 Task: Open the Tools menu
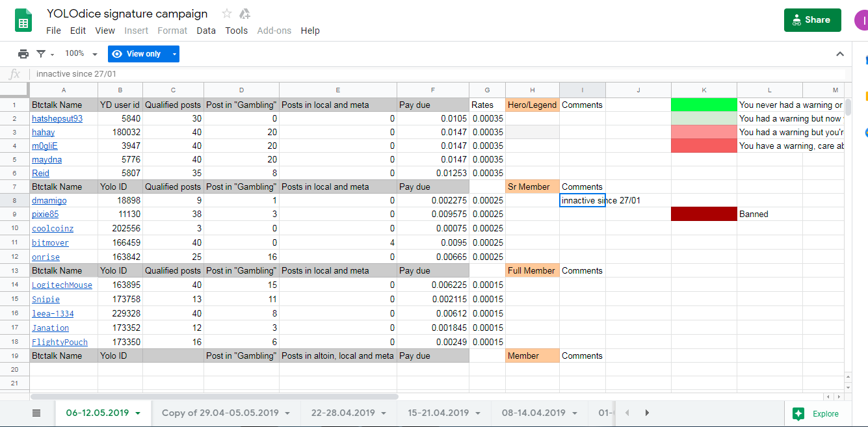pyautogui.click(x=237, y=31)
